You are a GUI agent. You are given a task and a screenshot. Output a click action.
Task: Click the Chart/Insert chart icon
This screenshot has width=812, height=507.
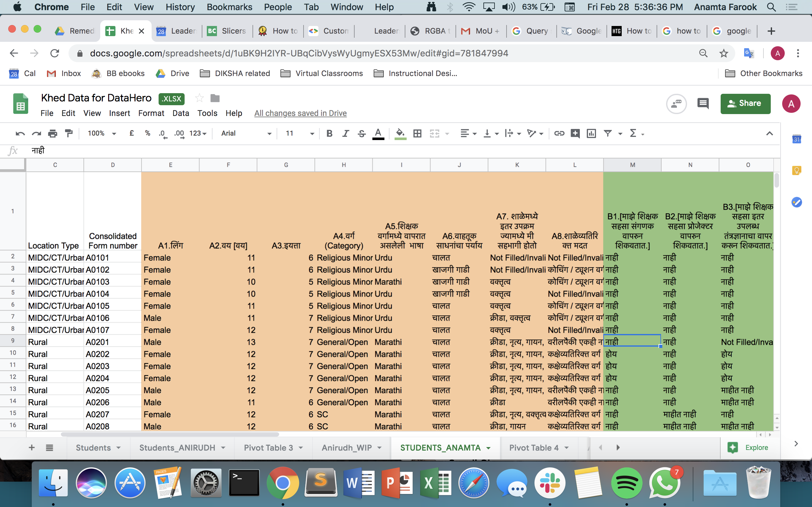592,133
